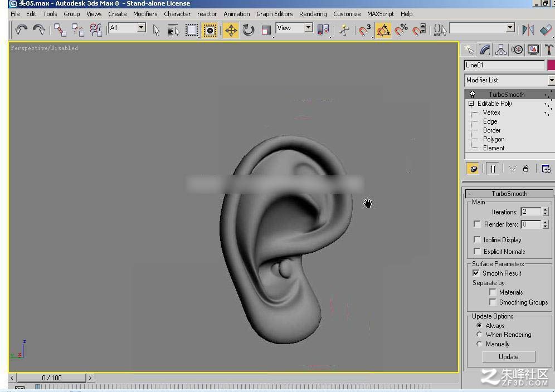
Task: Check the Smoothing Groups checkbox
Action: [x=493, y=302]
